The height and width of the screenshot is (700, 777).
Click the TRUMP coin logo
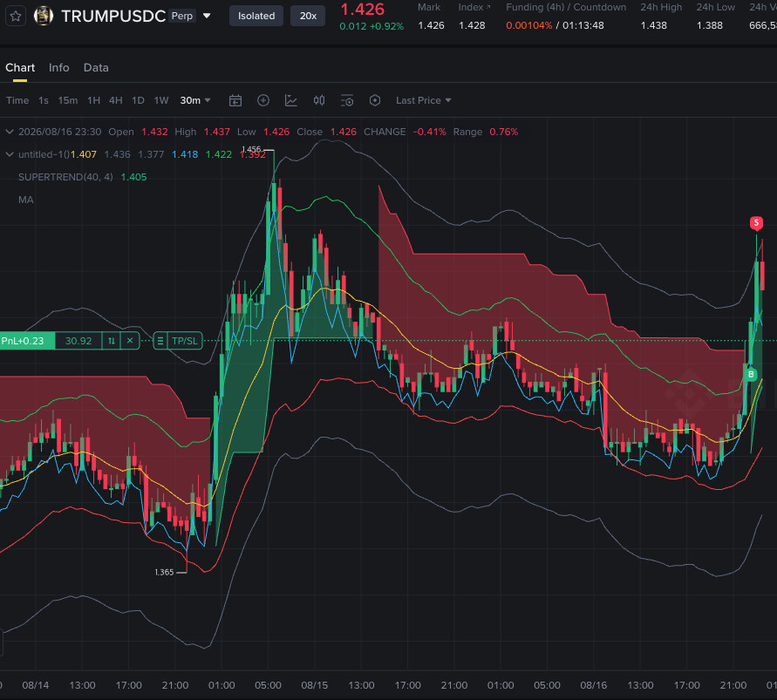click(44, 16)
